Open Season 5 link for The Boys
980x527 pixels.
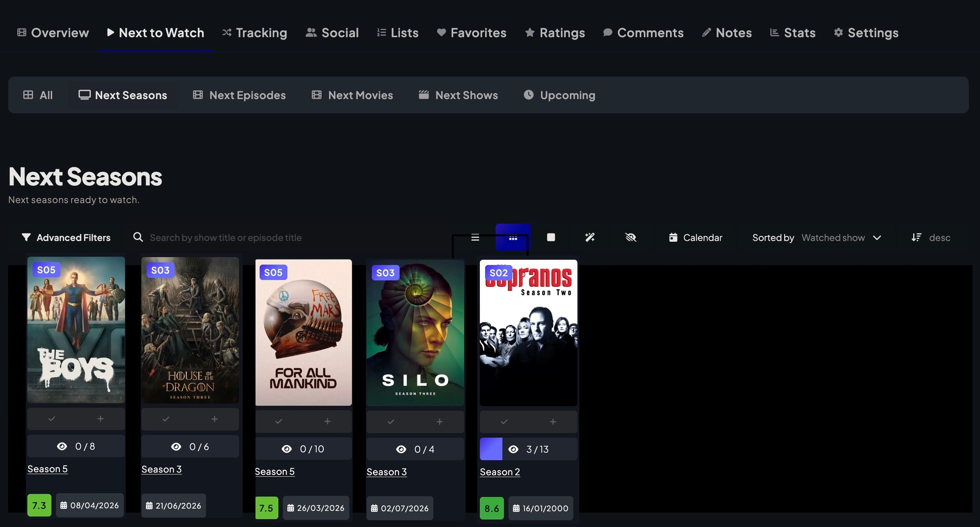[48, 469]
